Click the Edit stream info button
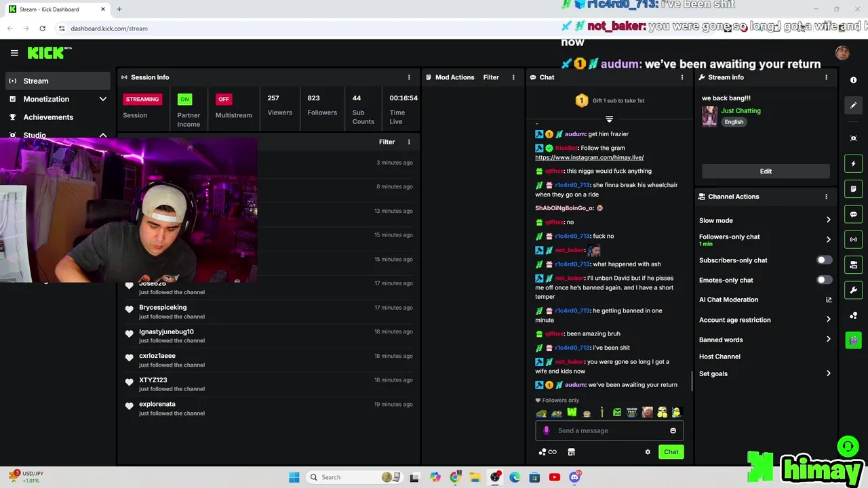The image size is (868, 488). 766,171
